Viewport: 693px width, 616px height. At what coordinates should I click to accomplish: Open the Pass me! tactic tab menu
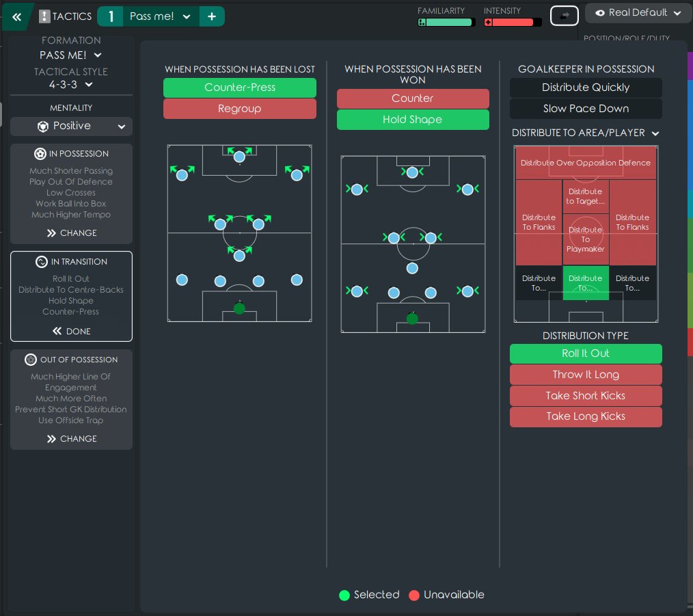pos(161,16)
